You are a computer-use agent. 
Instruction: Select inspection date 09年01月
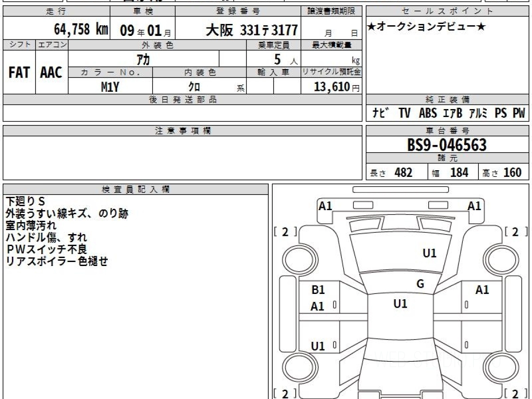(145, 31)
